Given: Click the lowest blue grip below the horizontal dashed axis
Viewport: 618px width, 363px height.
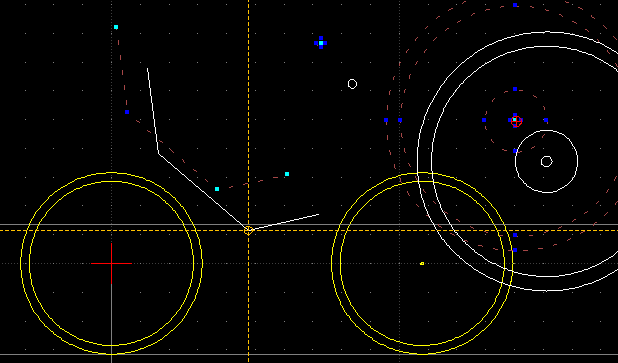Looking at the screenshot, I should [515, 250].
